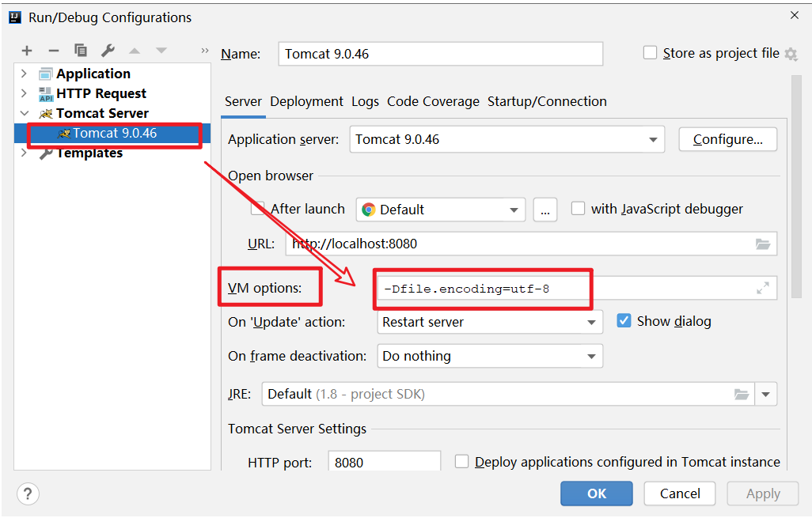Screen dimensions: 812x518
Task: Toggle the with JavaScript debugger checkbox
Action: tap(579, 209)
